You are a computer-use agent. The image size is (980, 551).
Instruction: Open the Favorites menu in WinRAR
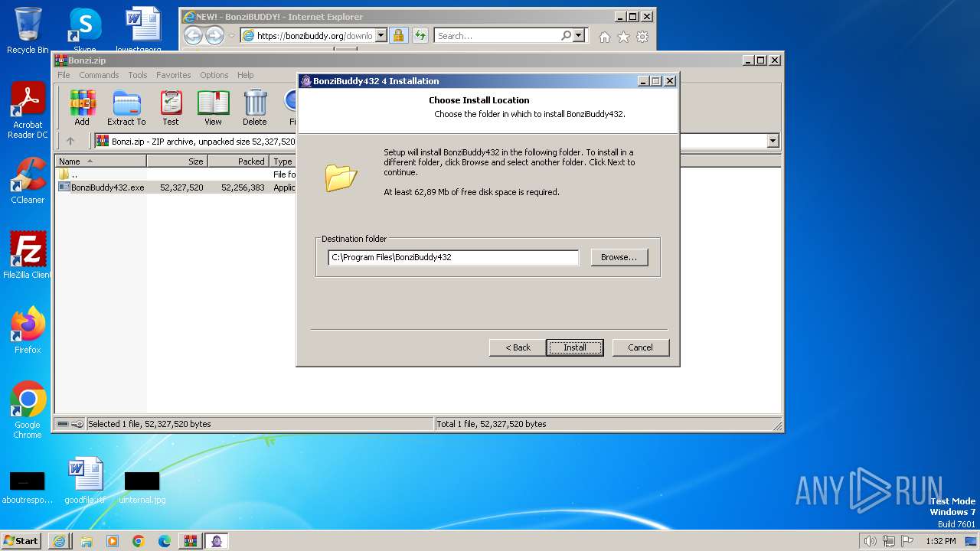point(174,75)
